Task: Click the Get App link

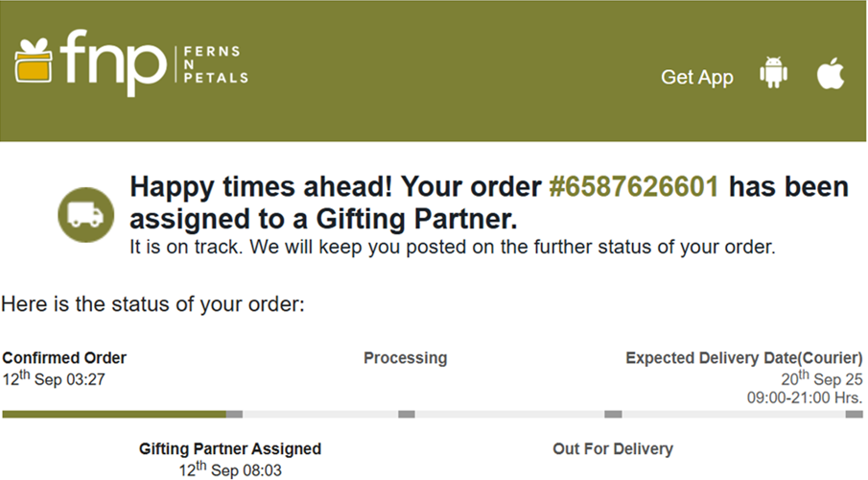Action: click(x=697, y=78)
